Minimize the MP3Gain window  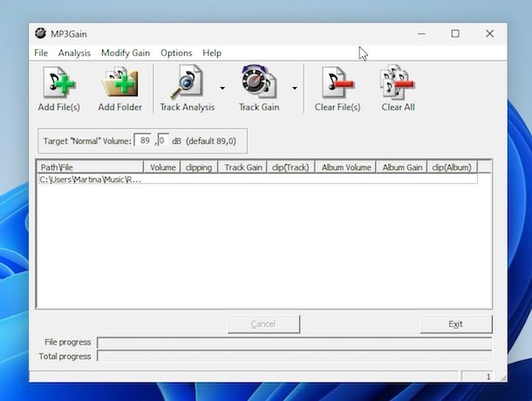click(421, 34)
